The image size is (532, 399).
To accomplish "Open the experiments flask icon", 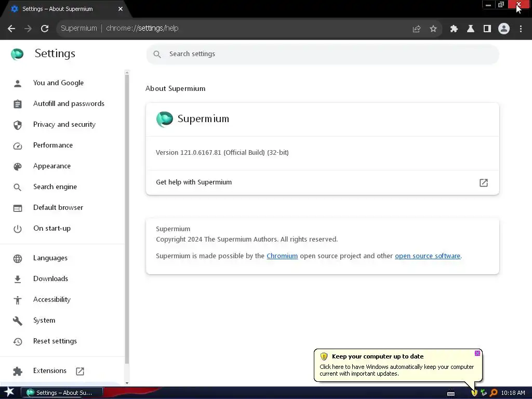I will tap(471, 29).
